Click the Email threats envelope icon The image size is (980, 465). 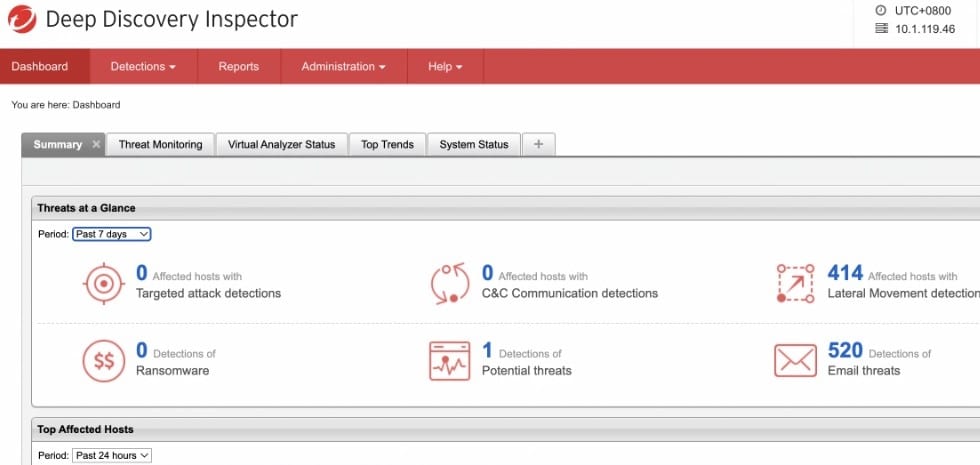(x=796, y=361)
